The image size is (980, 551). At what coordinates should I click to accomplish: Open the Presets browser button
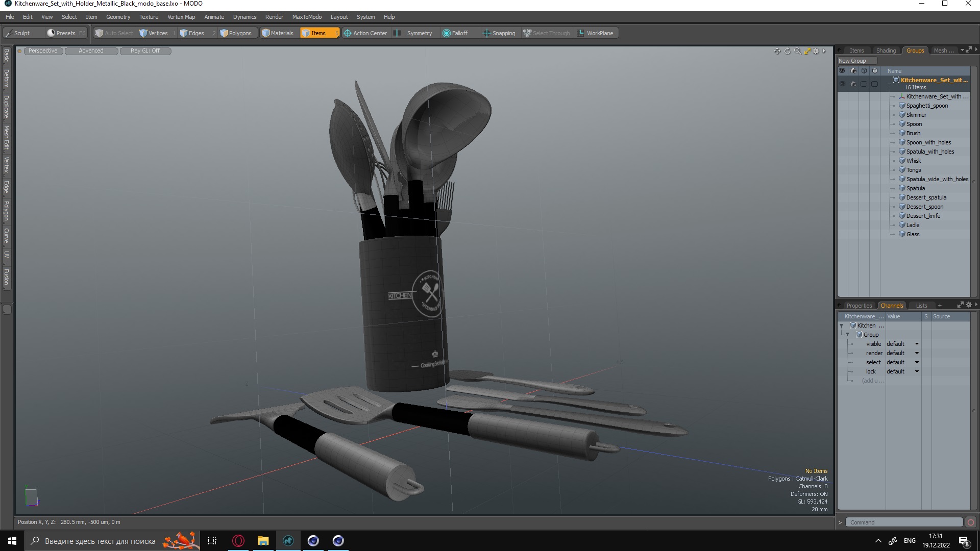pos(66,33)
